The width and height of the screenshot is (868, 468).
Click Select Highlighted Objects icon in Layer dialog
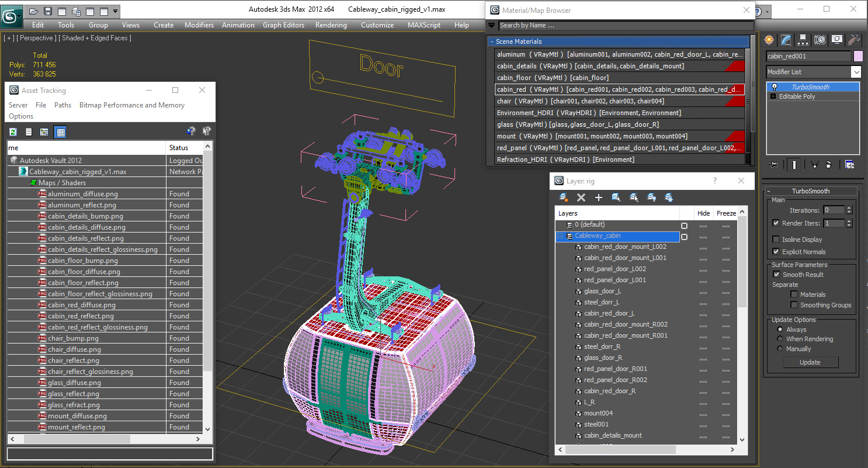point(616,197)
